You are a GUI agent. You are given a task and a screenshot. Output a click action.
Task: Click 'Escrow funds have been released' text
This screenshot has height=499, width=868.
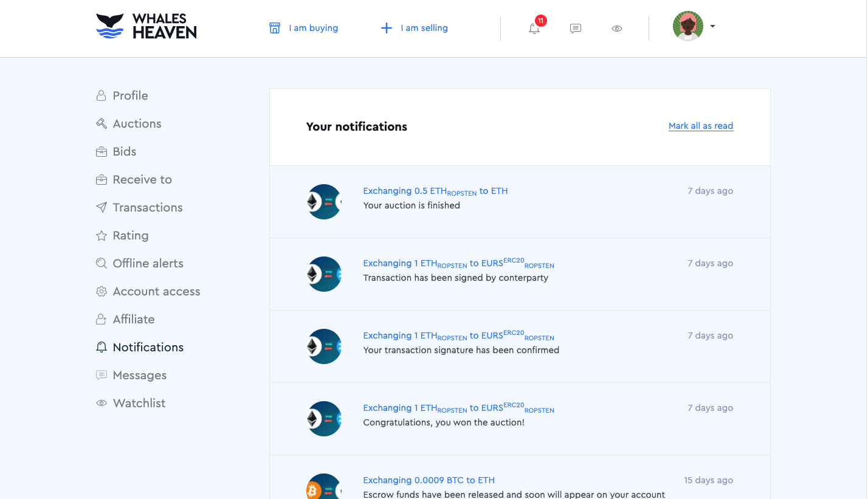(x=514, y=495)
